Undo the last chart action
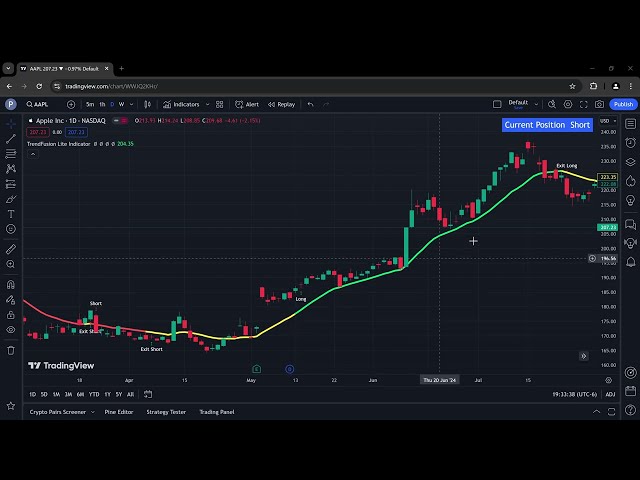The image size is (640, 480). [310, 104]
